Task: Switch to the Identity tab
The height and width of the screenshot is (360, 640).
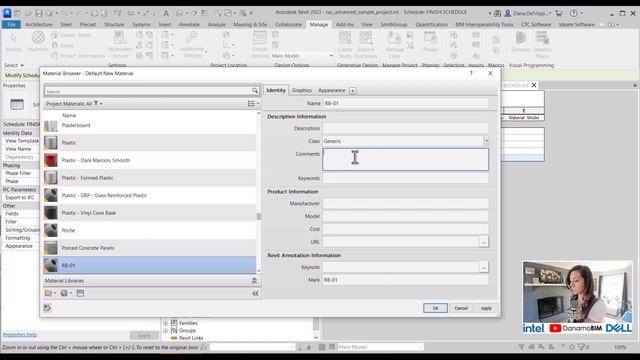Action: 276,90
